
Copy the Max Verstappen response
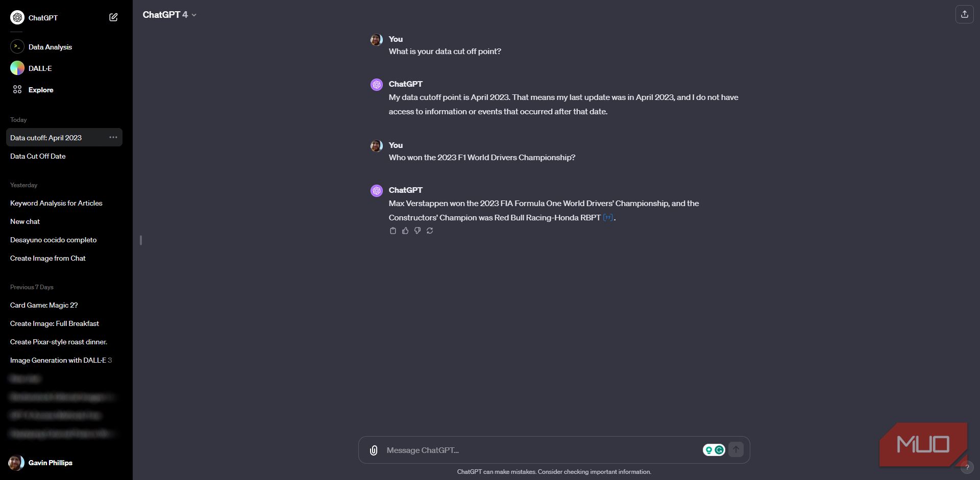(393, 231)
